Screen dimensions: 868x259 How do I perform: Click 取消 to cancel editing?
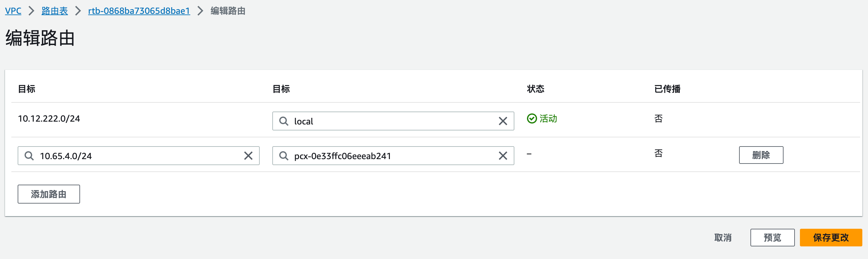click(722, 238)
